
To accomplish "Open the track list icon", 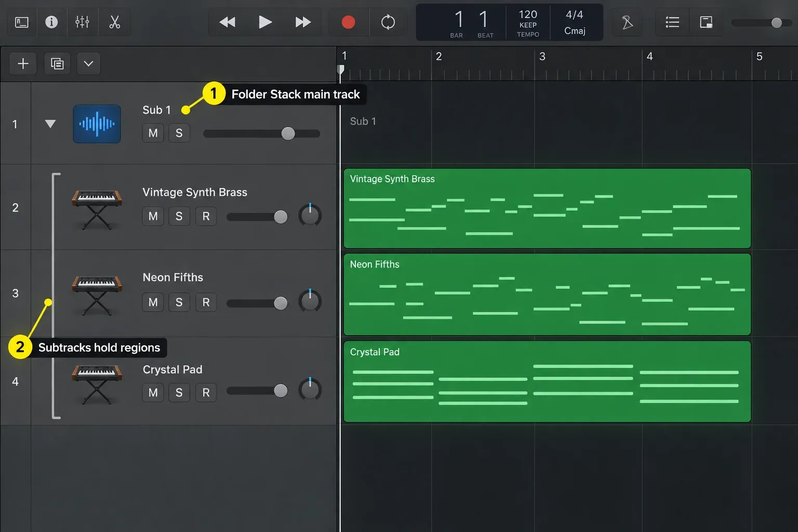I will tap(672, 22).
